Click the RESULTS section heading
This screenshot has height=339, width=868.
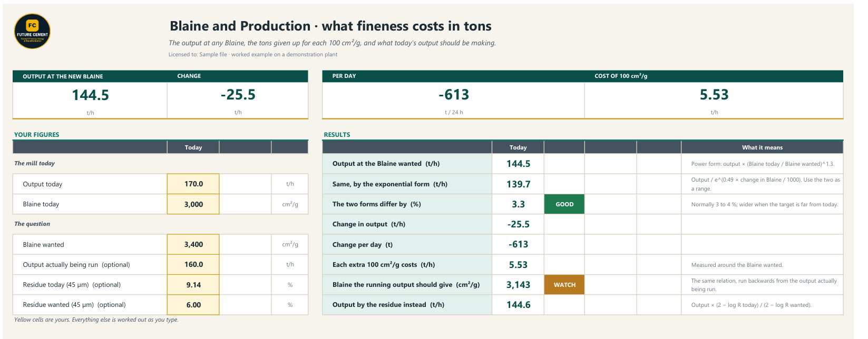click(x=337, y=135)
